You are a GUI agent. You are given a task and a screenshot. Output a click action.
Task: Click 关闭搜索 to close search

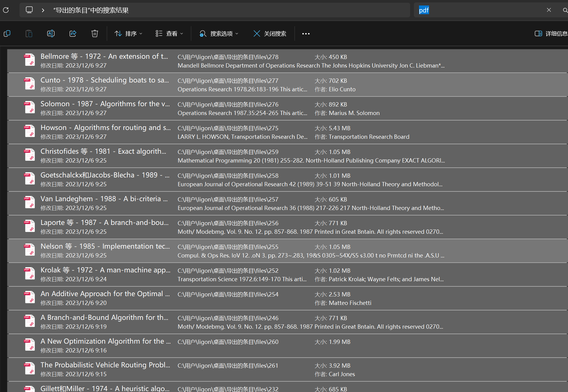point(270,33)
